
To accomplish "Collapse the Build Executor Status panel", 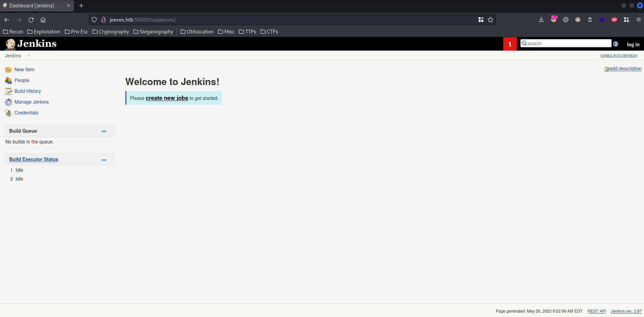I will [x=104, y=160].
